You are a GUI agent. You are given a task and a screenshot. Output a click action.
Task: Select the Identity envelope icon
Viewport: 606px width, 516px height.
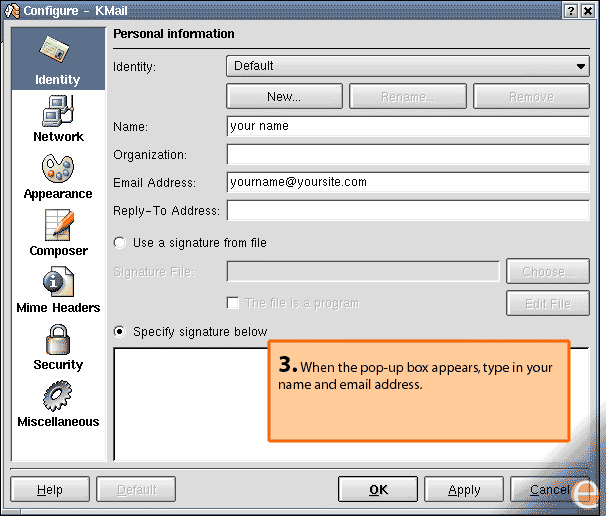58,51
